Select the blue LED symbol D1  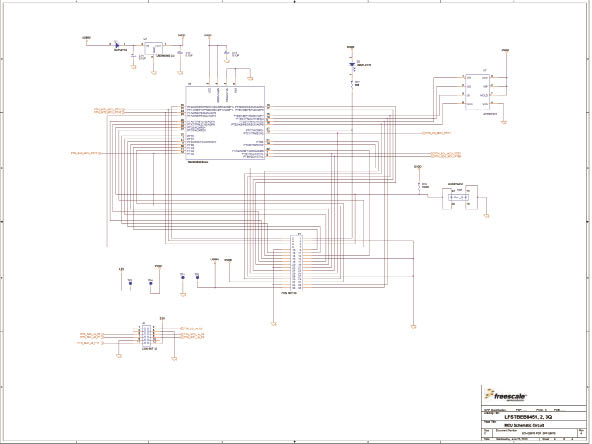click(x=352, y=65)
